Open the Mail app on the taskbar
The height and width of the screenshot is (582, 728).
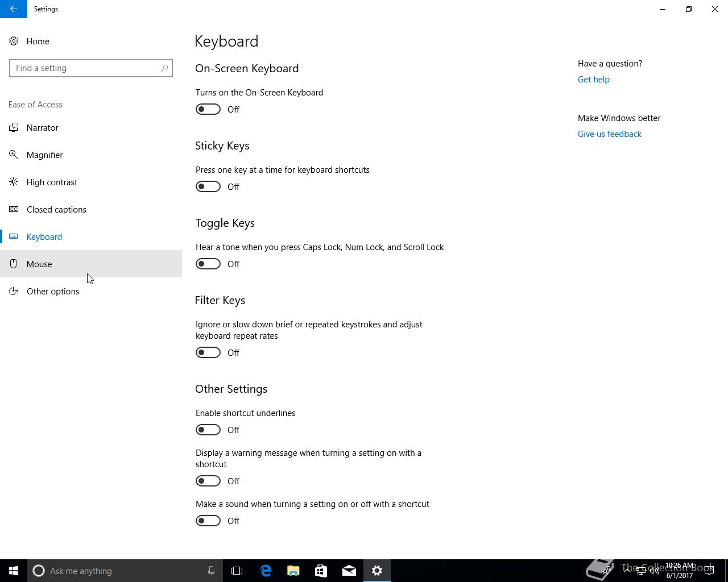pos(349,571)
